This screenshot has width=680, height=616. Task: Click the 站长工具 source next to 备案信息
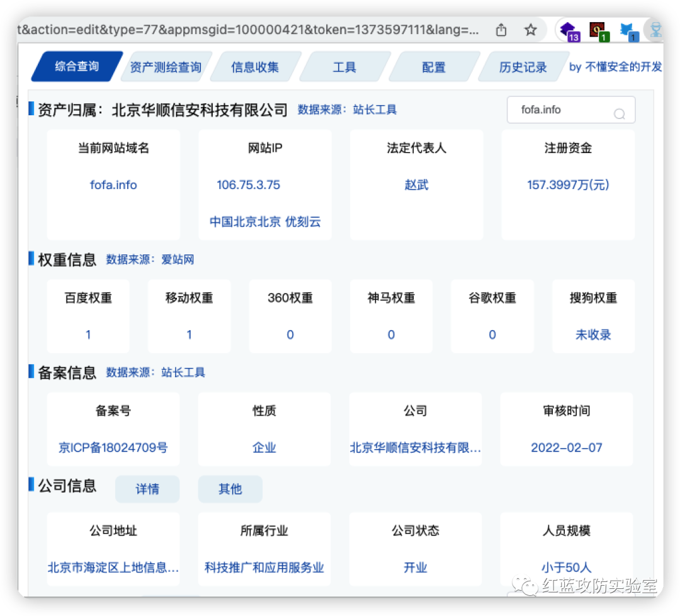click(x=183, y=372)
